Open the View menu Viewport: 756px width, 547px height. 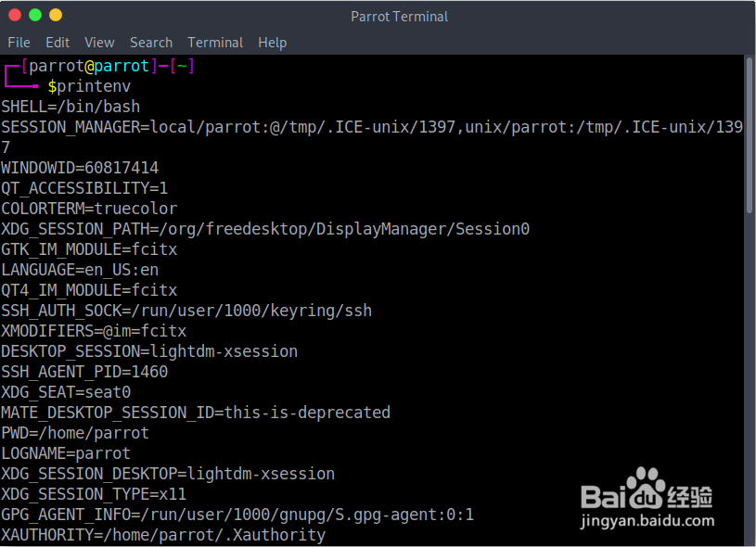[99, 43]
